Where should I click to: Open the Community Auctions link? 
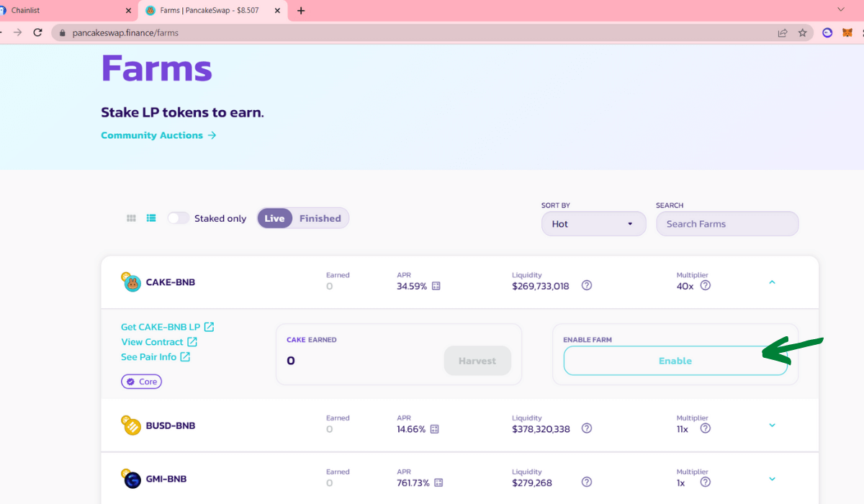[x=158, y=135]
